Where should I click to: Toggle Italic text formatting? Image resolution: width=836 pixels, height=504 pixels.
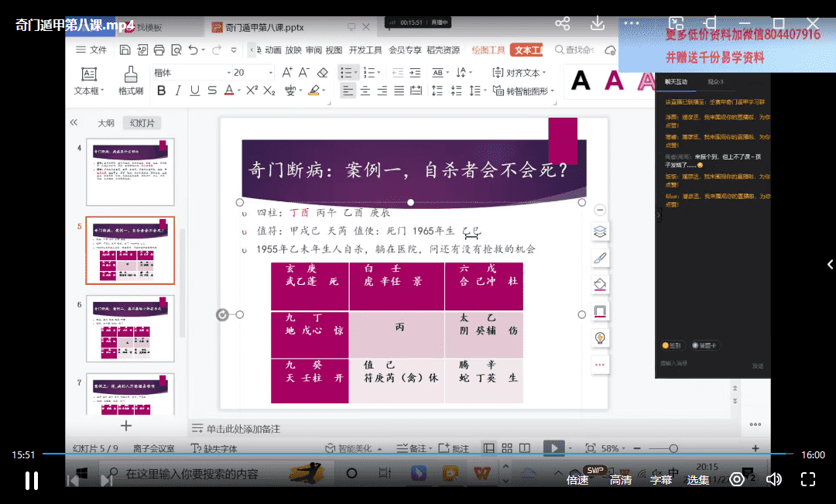point(178,91)
